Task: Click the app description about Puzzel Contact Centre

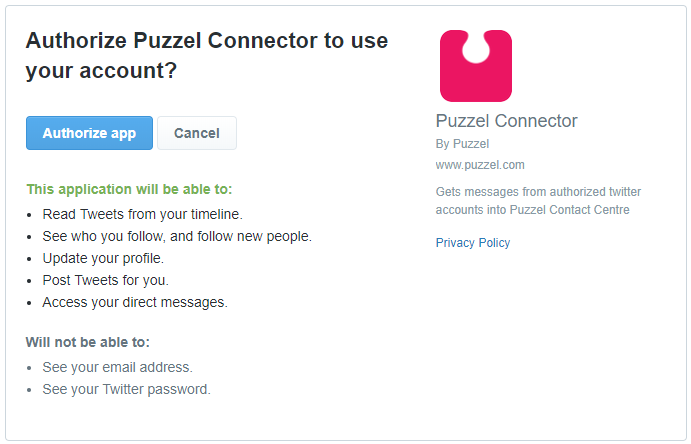Action: [538, 200]
